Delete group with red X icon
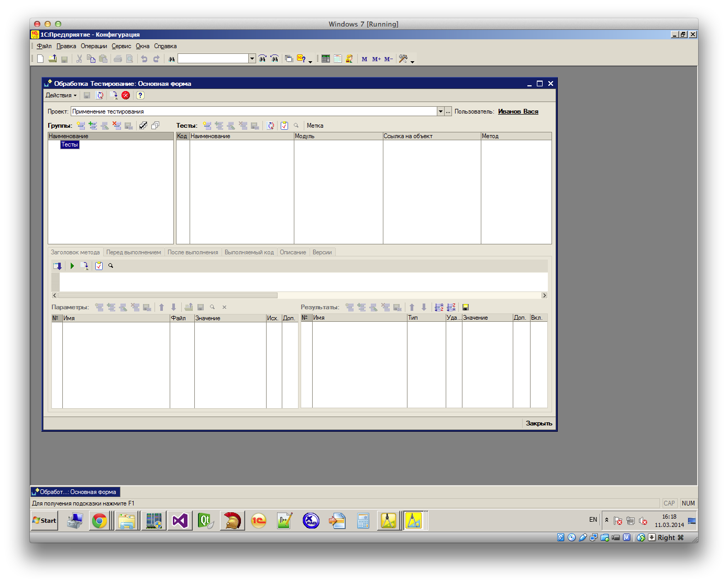The image size is (728, 584). click(x=117, y=126)
